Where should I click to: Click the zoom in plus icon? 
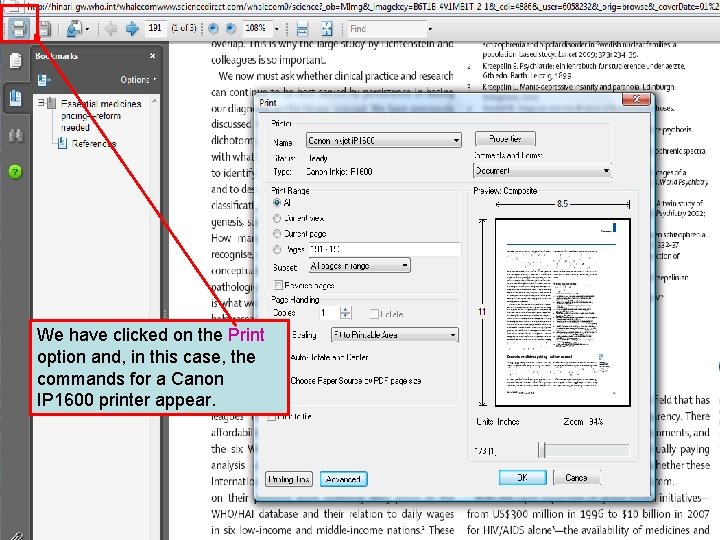tap(231, 28)
